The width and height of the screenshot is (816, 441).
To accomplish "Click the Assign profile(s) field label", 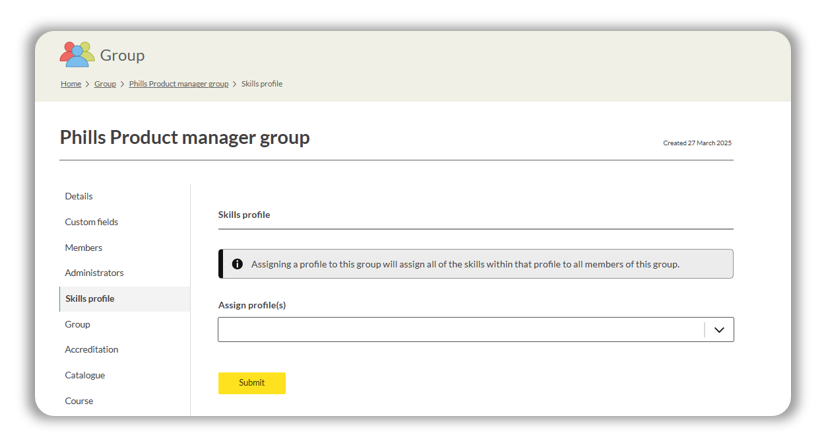I will tap(252, 305).
